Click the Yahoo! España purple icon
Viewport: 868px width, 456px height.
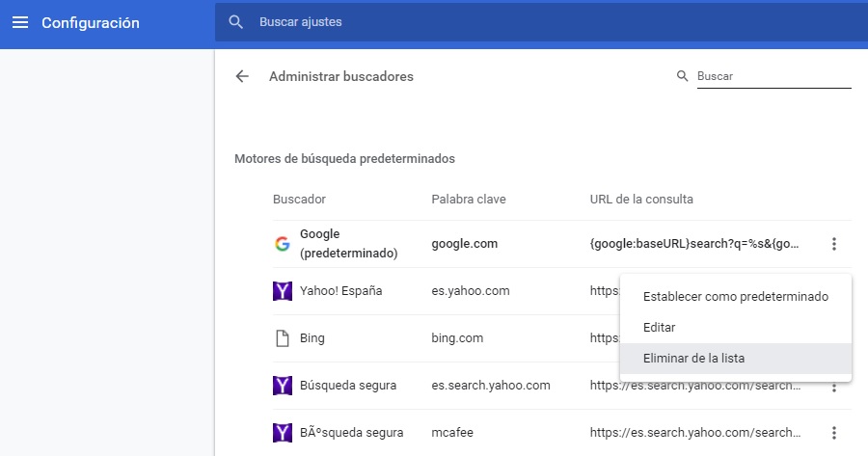coord(283,291)
